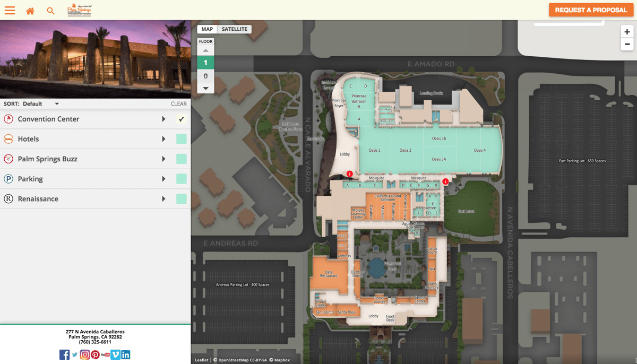Click the Request a Proposal button

[x=591, y=10]
